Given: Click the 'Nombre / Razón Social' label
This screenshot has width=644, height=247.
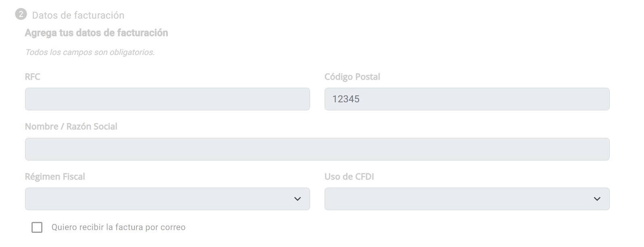Looking at the screenshot, I should coord(71,127).
